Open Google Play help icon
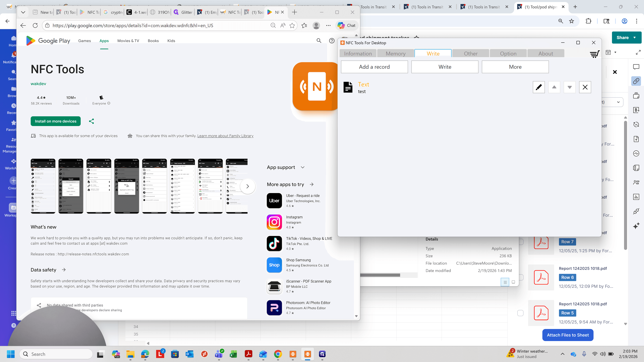The image size is (644, 362). pos(332,40)
